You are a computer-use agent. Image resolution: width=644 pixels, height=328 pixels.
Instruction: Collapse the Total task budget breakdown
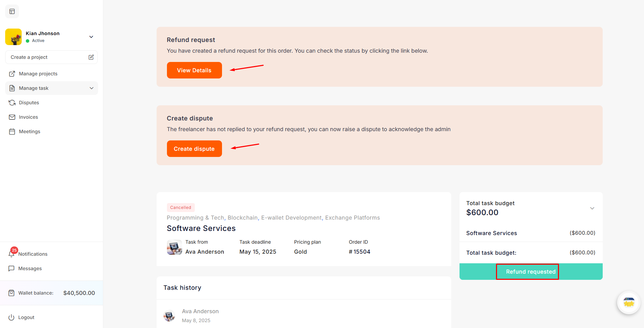click(592, 208)
